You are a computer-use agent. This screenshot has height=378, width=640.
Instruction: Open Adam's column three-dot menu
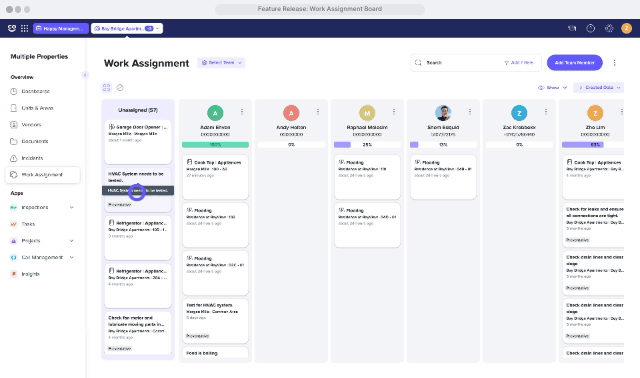242,111
